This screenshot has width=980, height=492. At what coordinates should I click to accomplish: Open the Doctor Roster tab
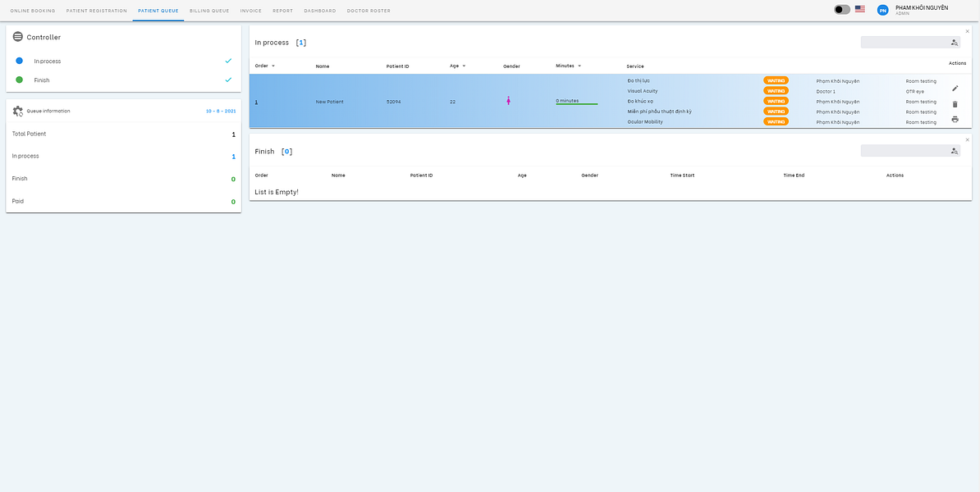point(369,11)
